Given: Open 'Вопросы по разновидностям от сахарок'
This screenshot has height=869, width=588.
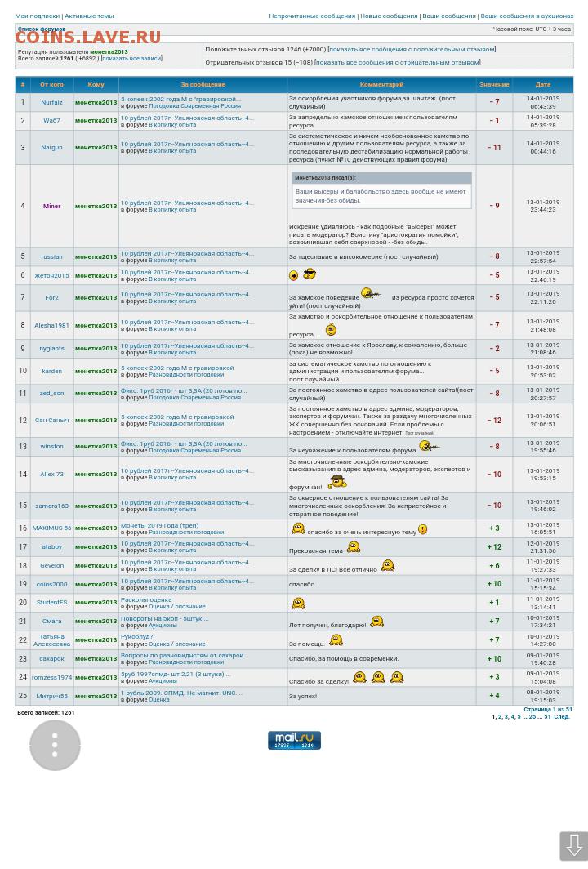Looking at the screenshot, I should tap(182, 656).
